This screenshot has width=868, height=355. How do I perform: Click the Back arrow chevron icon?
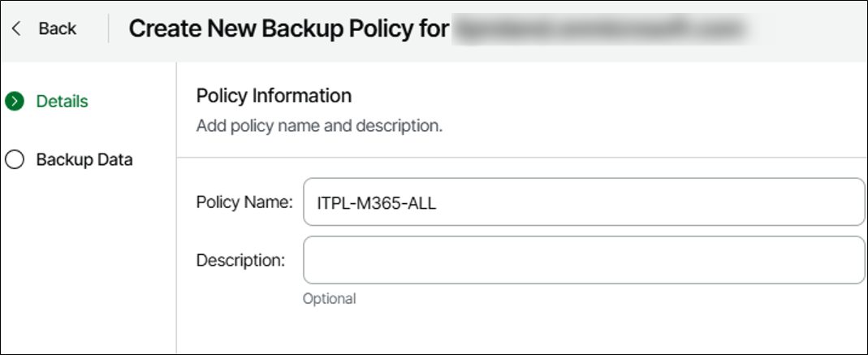pos(16,28)
